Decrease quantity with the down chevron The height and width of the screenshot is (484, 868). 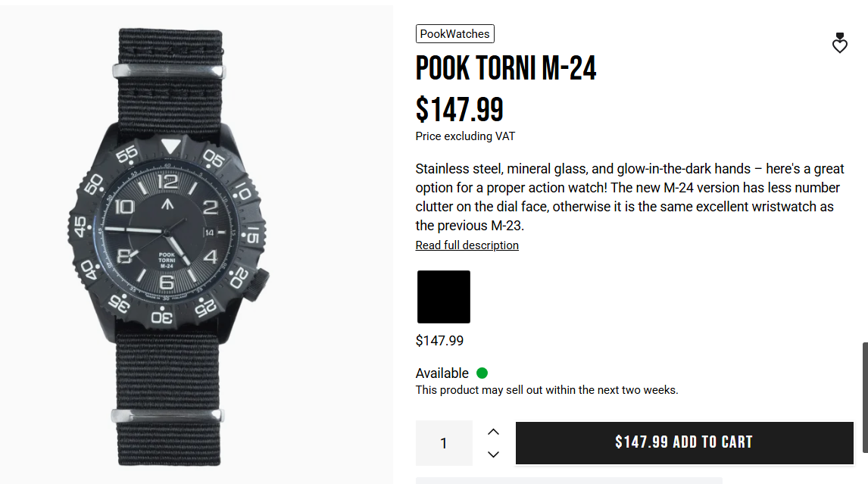coord(493,454)
